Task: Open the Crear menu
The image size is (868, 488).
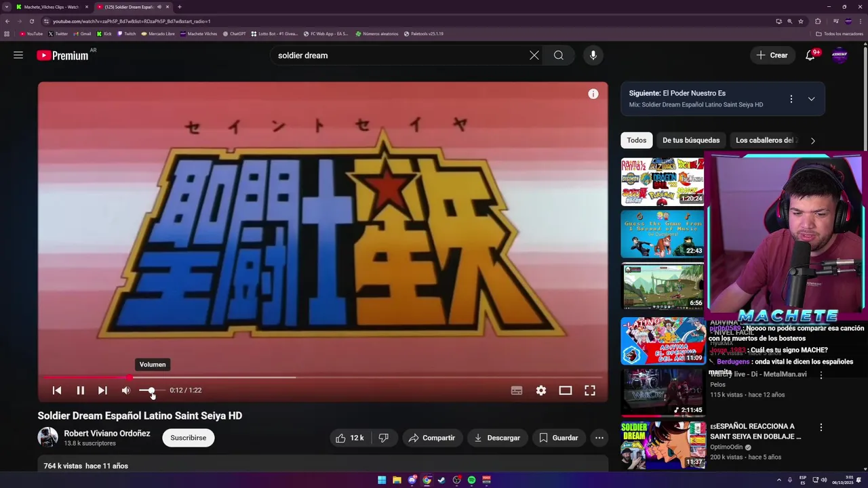Action: [x=772, y=56]
